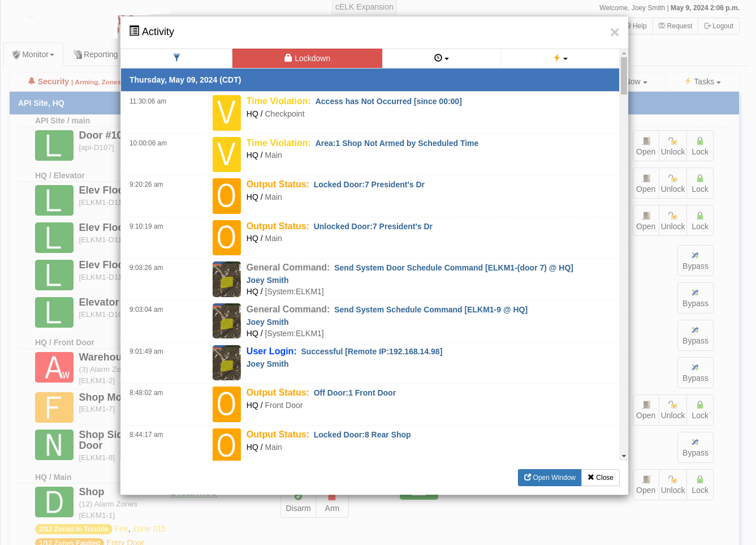Click yellow V icon for Checkpoint violation

tap(226, 113)
